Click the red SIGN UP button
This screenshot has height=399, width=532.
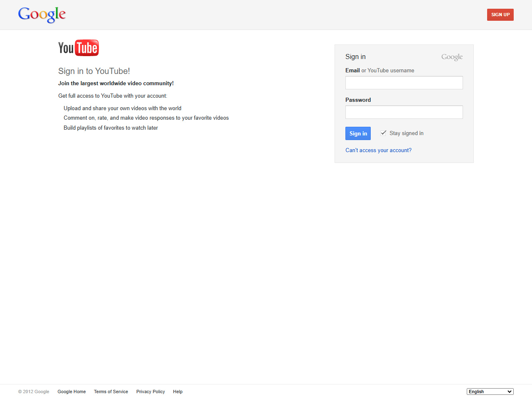click(500, 15)
